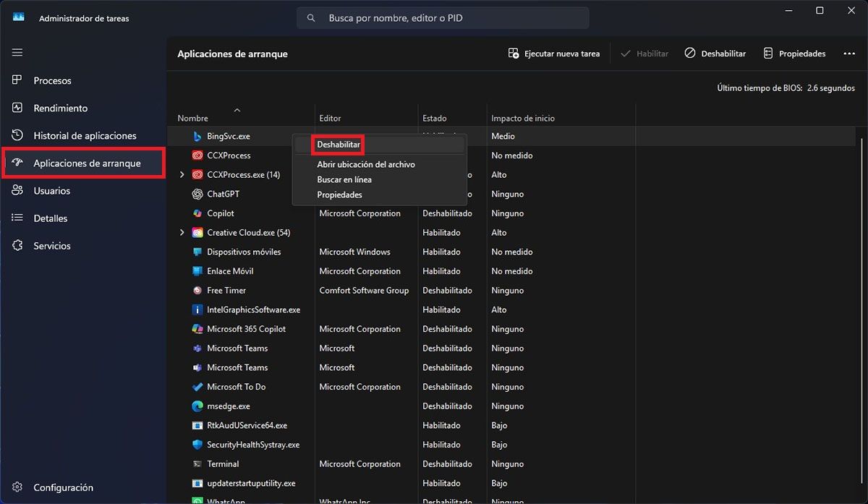Click Habilitado status for SecurityHealthSystray.exe
The width and height of the screenshot is (868, 504).
click(441, 445)
